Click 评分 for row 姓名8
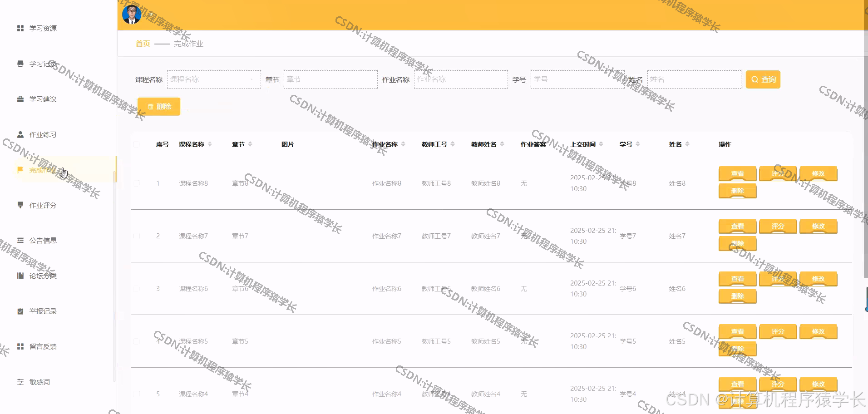Screen dimensions: 868x414 point(778,173)
